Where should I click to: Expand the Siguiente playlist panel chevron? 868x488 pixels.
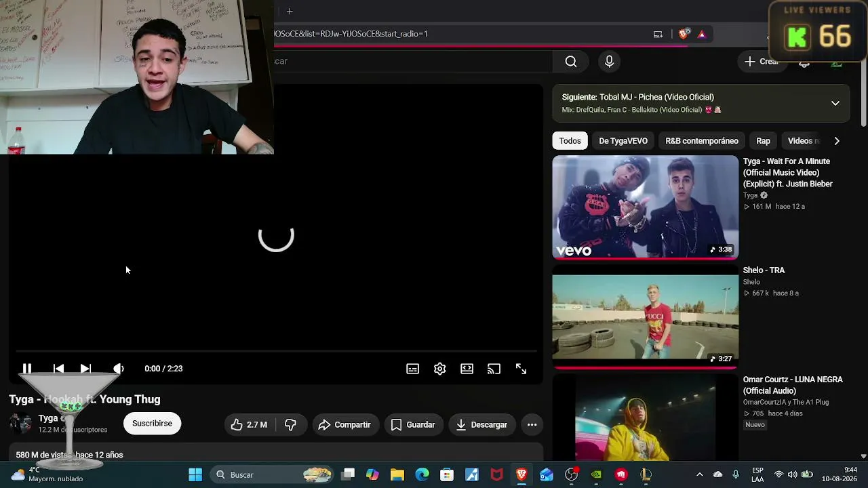(x=835, y=103)
